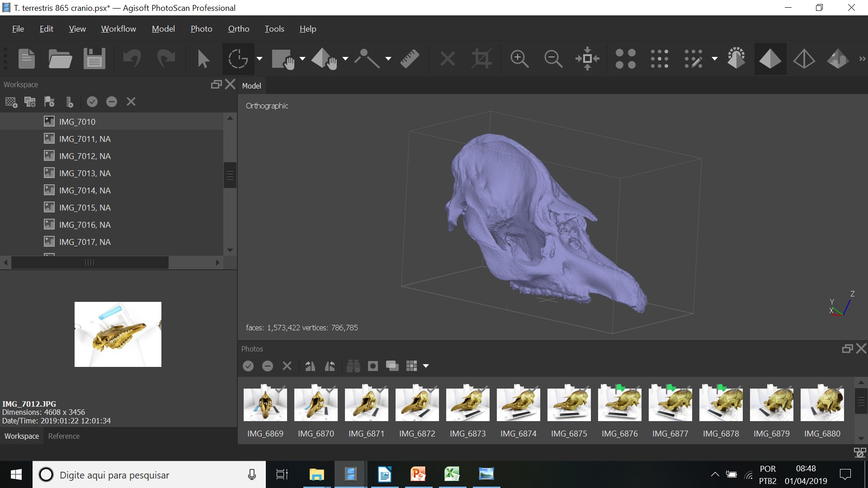Click the Zoom In magnifier icon
This screenshot has width=868, height=488.
pos(519,59)
